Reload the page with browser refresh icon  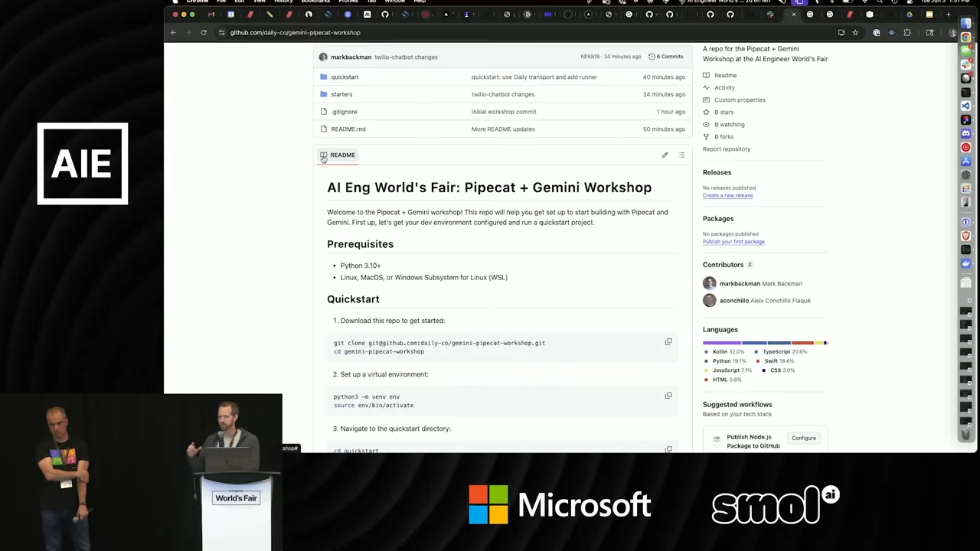(x=204, y=32)
